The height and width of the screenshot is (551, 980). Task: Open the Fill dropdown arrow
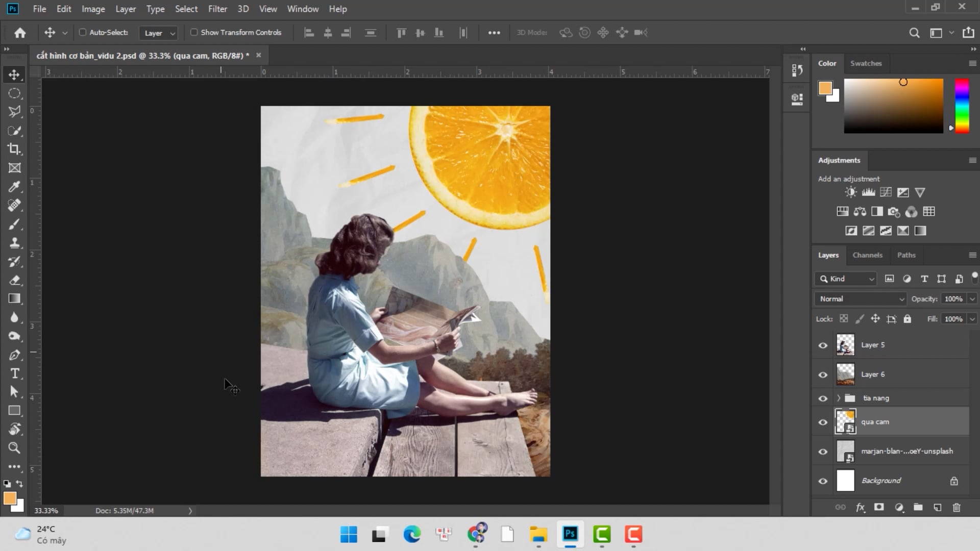tap(972, 319)
